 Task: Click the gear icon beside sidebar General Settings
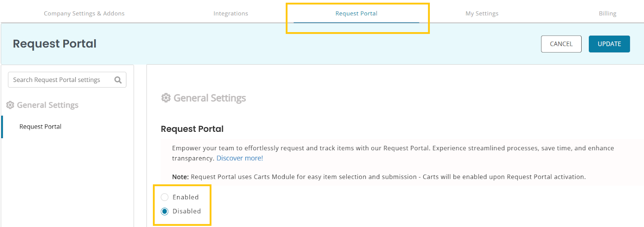pyautogui.click(x=10, y=105)
